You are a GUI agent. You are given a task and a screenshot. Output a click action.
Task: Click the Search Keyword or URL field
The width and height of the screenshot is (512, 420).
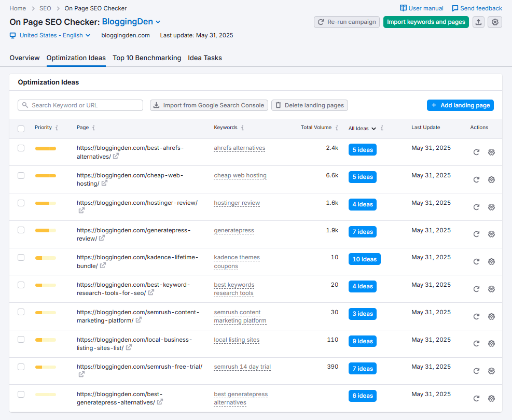pyautogui.click(x=80, y=105)
